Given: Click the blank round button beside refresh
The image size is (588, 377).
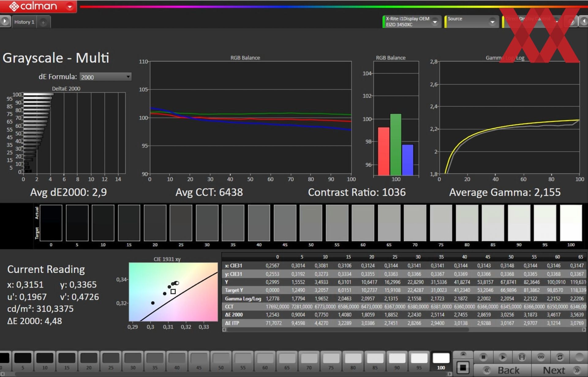Looking at the screenshot, I should click(x=579, y=357).
